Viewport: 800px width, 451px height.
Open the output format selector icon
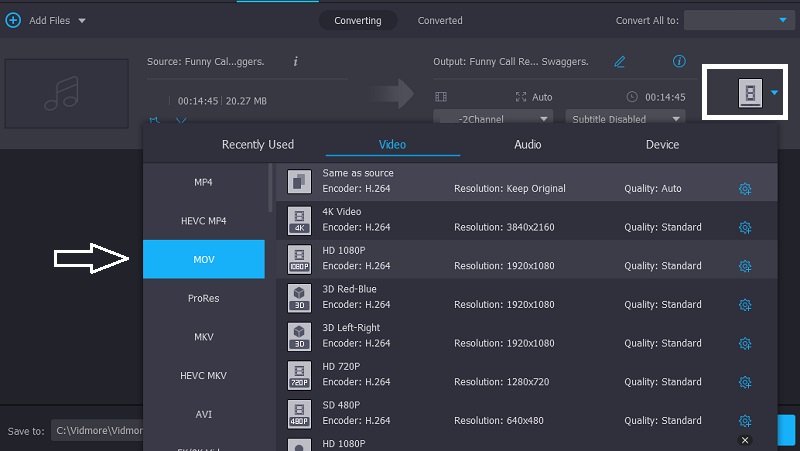pyautogui.click(x=748, y=93)
